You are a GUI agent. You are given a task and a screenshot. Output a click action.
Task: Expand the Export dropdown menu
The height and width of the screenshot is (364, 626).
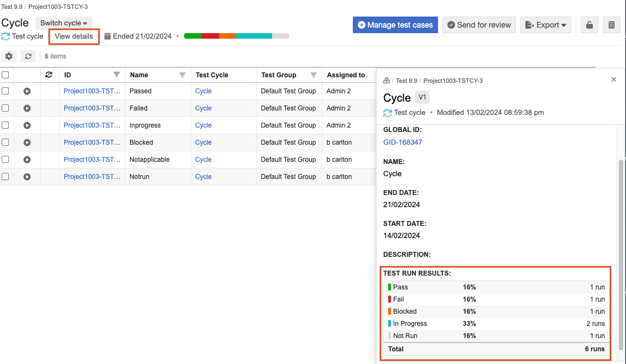coord(545,25)
